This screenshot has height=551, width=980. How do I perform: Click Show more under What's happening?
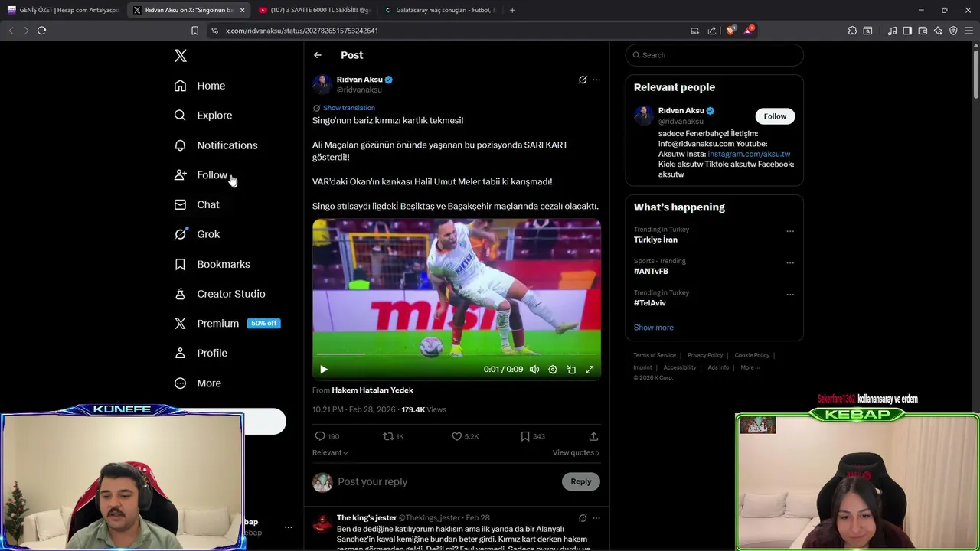(x=654, y=328)
